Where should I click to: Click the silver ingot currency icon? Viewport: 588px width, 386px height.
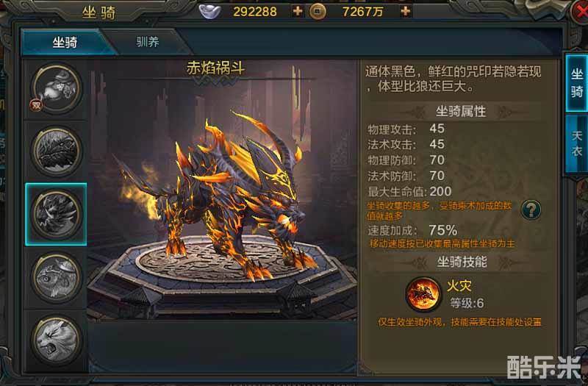coord(209,11)
